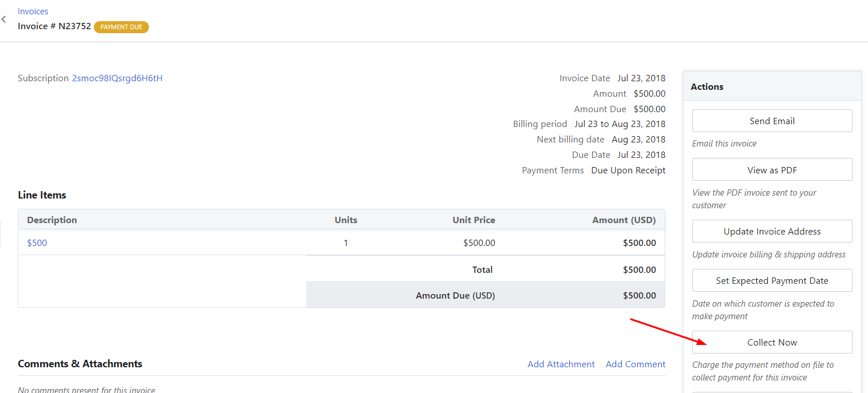Click the Total row label
This screenshot has width=868, height=393.
click(x=482, y=270)
